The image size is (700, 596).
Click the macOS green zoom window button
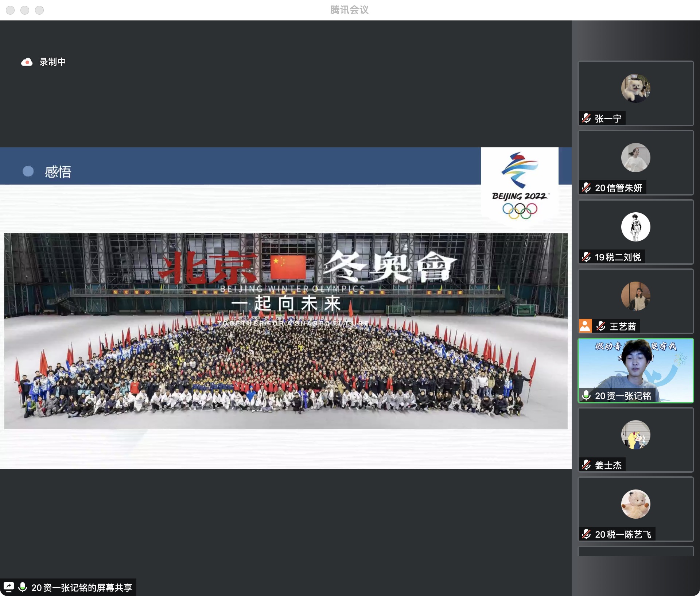tap(39, 10)
